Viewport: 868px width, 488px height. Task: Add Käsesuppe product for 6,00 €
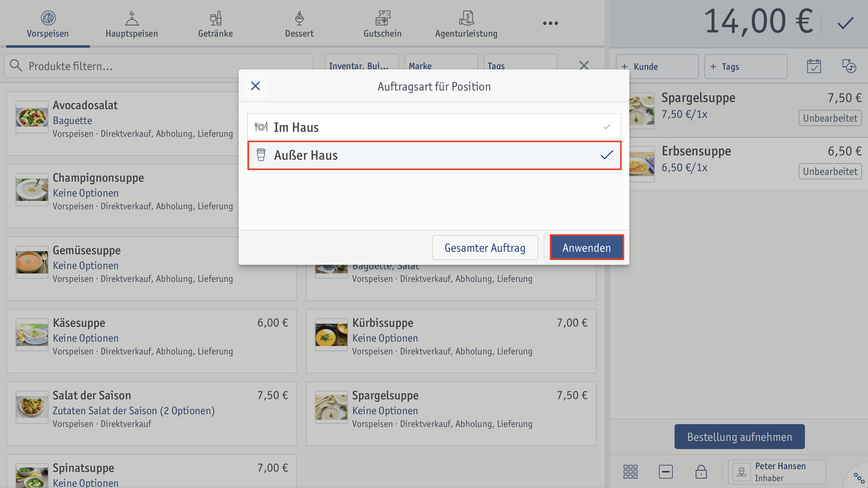point(152,341)
